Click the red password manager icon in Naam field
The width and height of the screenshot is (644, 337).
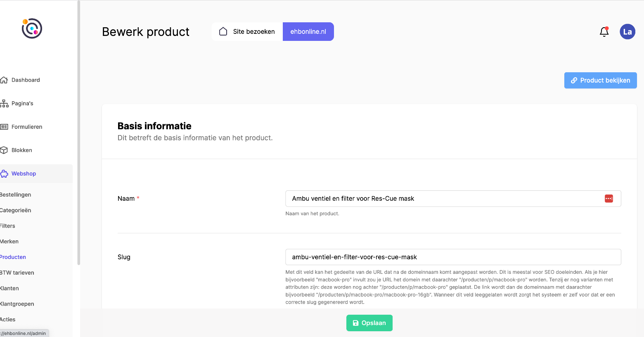(x=608, y=199)
